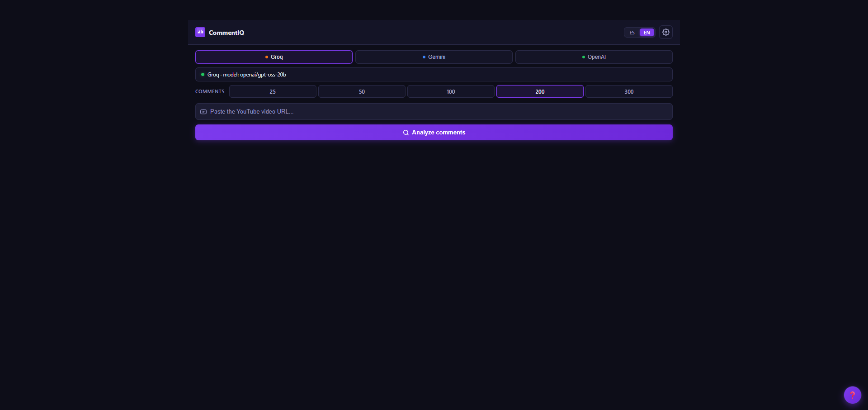The height and width of the screenshot is (410, 868).
Task: Click the COMMENTS label
Action: 210,91
